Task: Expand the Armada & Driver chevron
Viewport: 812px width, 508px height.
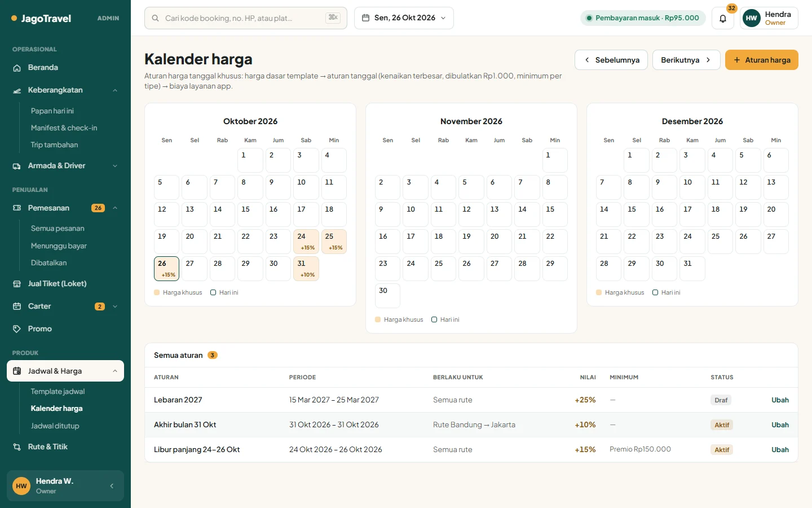Action: pyautogui.click(x=115, y=166)
